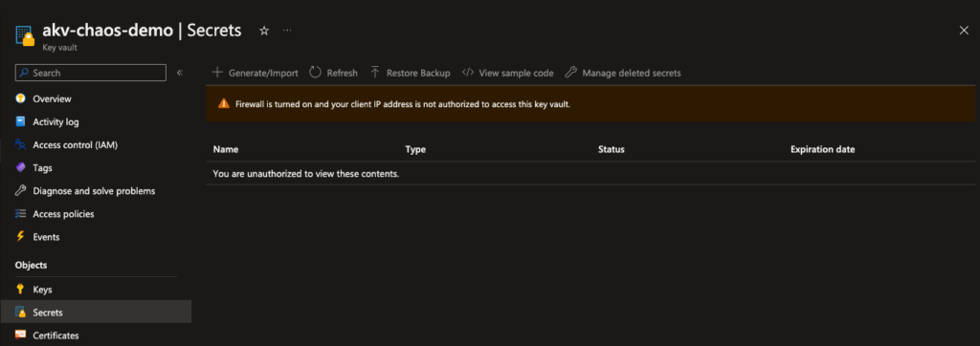Screen dimensions: 980x346
Task: Click the Restore Backup upload icon
Action: coord(375,73)
